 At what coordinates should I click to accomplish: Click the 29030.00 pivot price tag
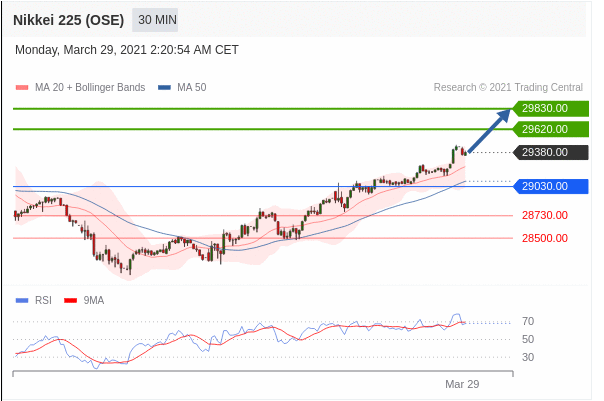[x=550, y=186]
